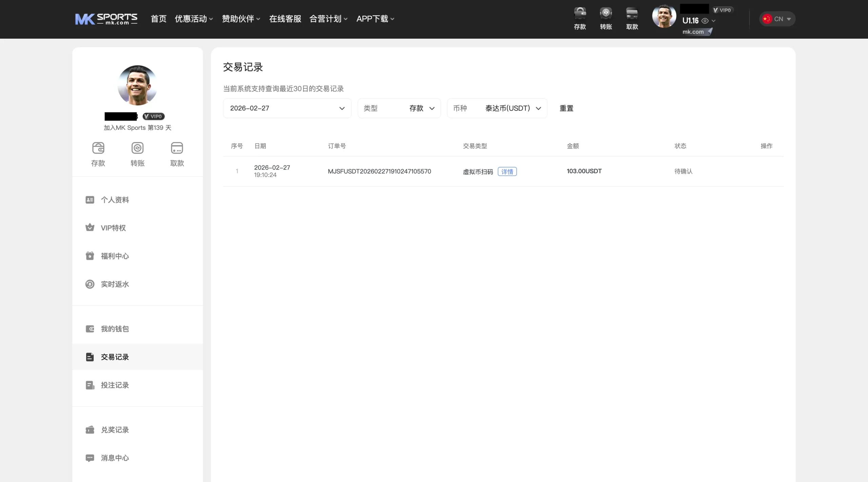Click the top-bar withdraw (取款) icon
868x482 pixels.
[x=632, y=14]
